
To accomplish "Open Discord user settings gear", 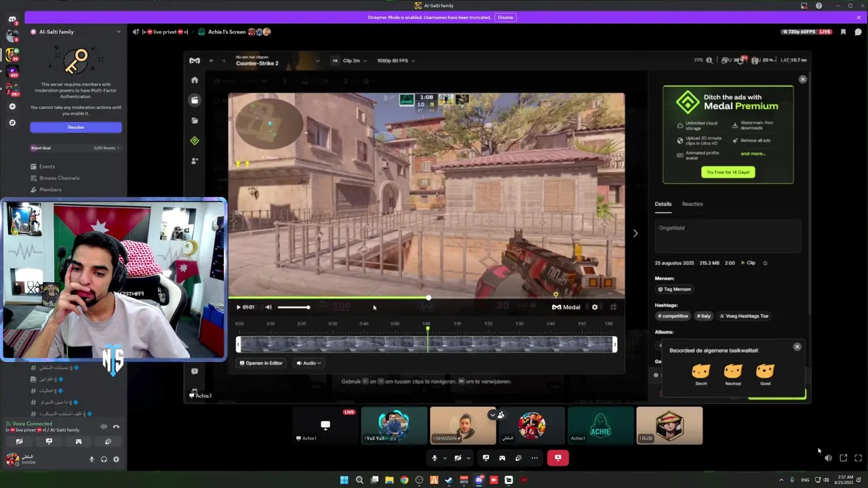I will point(116,460).
